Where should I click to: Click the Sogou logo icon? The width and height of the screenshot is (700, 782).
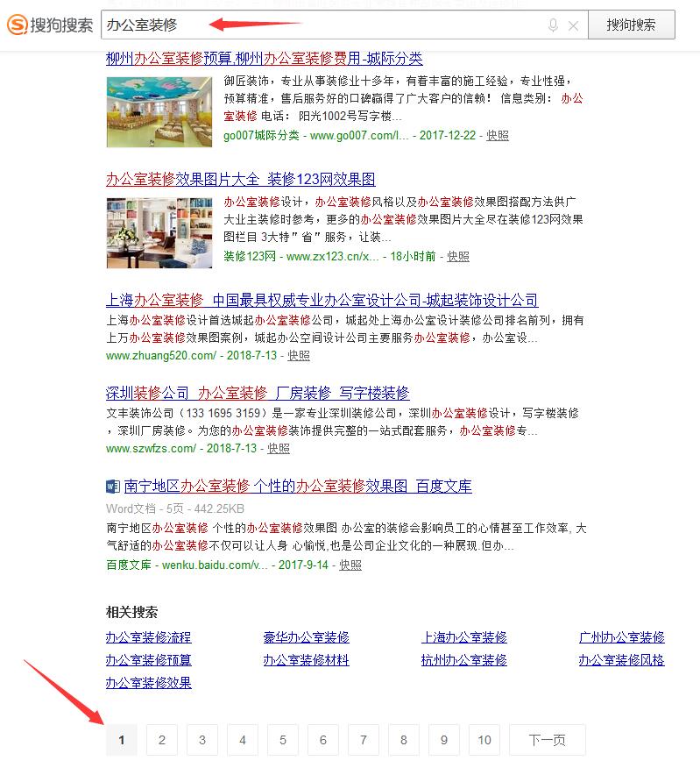point(18,25)
